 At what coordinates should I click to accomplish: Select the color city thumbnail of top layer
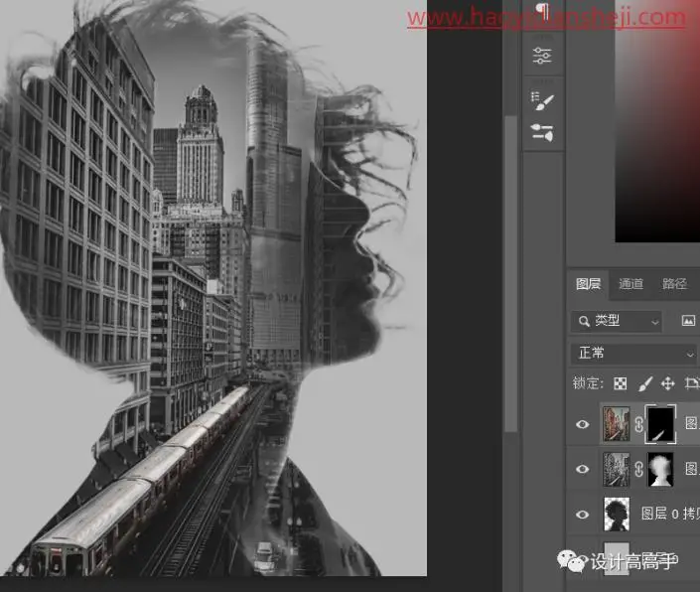[x=616, y=424]
